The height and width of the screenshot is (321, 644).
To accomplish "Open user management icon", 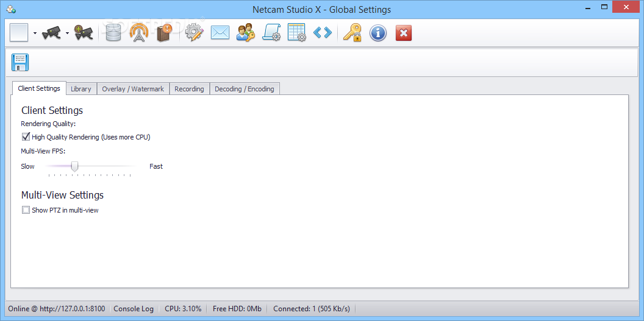I will point(246,32).
